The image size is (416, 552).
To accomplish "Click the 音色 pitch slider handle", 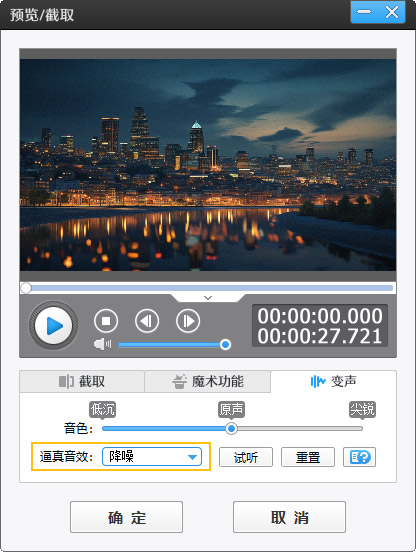I will click(231, 428).
